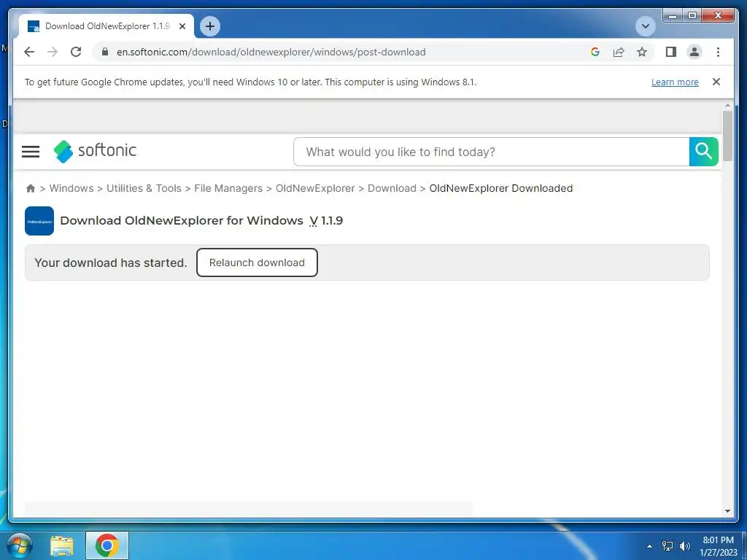Share this page via share icon

click(x=619, y=52)
